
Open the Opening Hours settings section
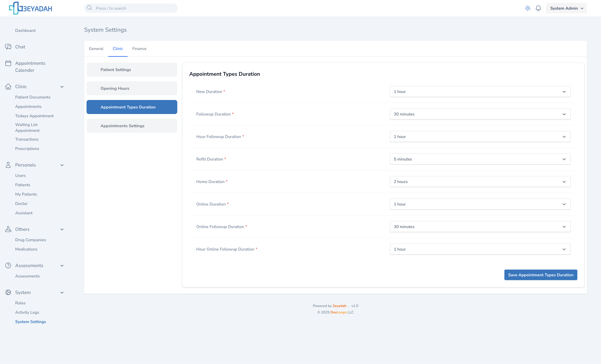tap(132, 88)
